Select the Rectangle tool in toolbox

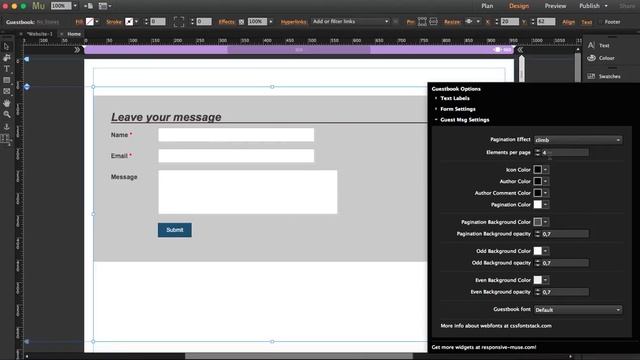pyautogui.click(x=7, y=80)
